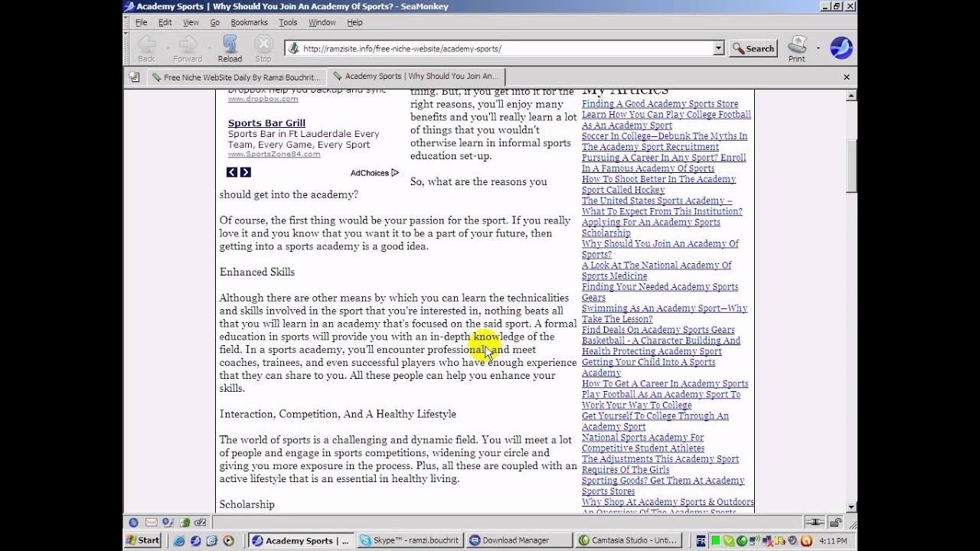Open the Help menu
The width and height of the screenshot is (980, 551).
pyautogui.click(x=354, y=22)
